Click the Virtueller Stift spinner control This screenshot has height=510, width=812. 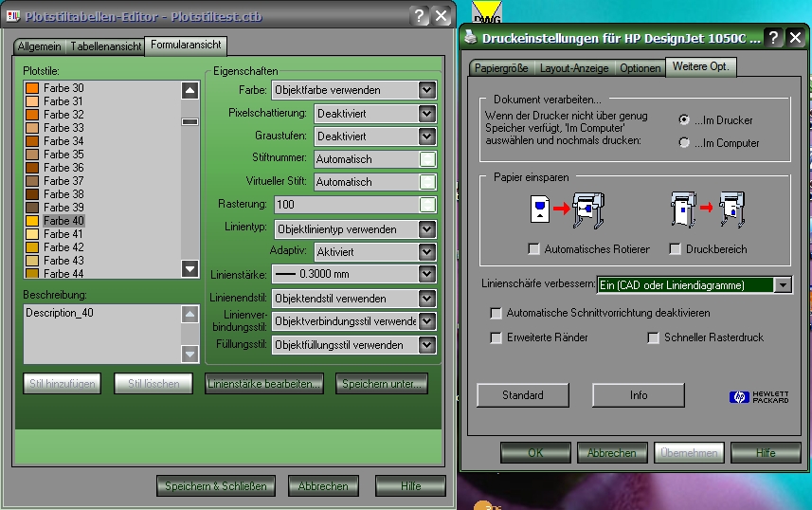pyautogui.click(x=427, y=182)
